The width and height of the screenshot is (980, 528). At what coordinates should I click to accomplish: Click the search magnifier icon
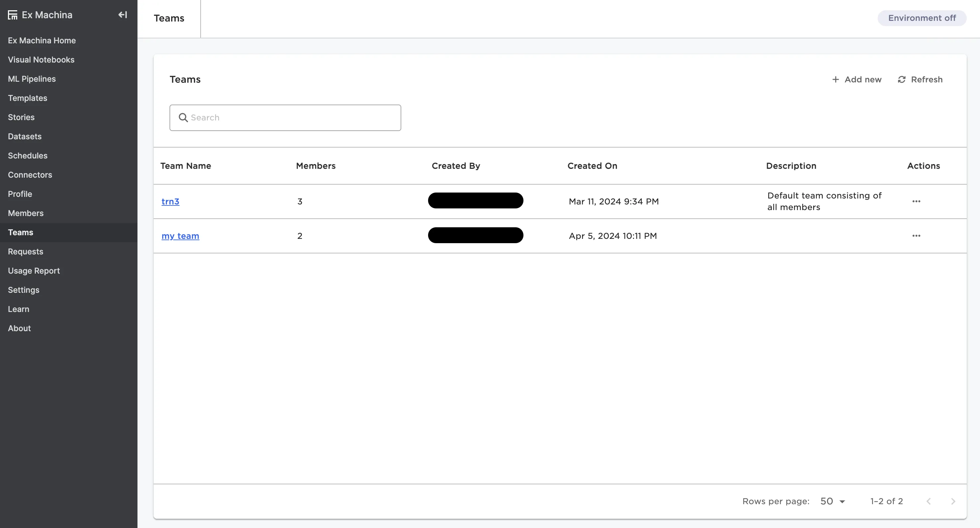coord(183,118)
